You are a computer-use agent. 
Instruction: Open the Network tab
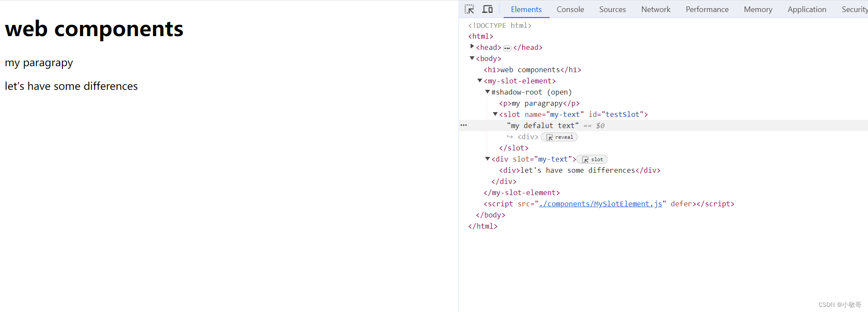656,9
